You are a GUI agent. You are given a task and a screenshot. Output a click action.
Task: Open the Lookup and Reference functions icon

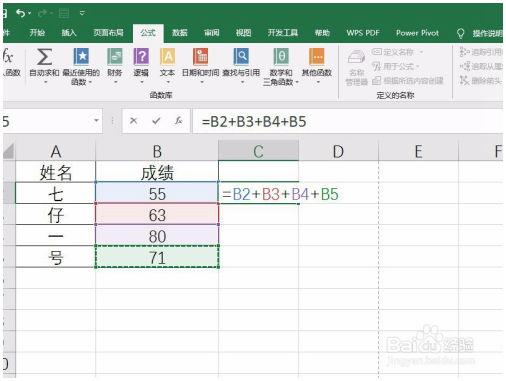[241, 56]
